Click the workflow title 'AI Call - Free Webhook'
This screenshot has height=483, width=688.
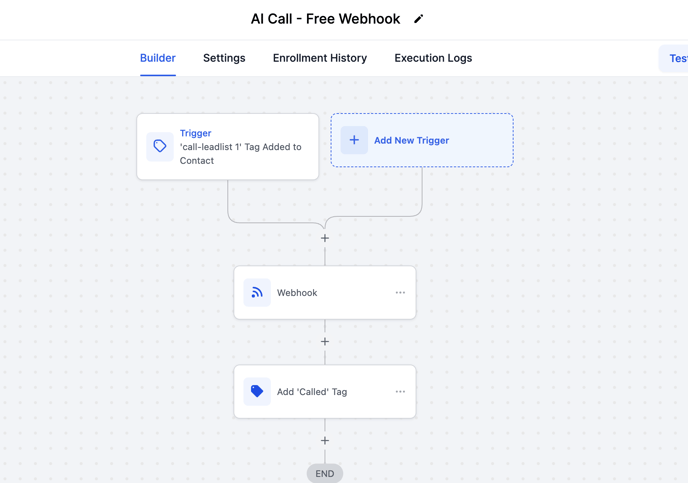[x=325, y=19]
